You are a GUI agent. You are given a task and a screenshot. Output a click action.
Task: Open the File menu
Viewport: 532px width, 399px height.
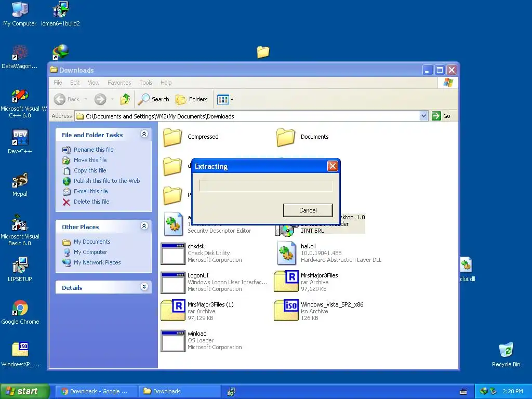pos(58,83)
